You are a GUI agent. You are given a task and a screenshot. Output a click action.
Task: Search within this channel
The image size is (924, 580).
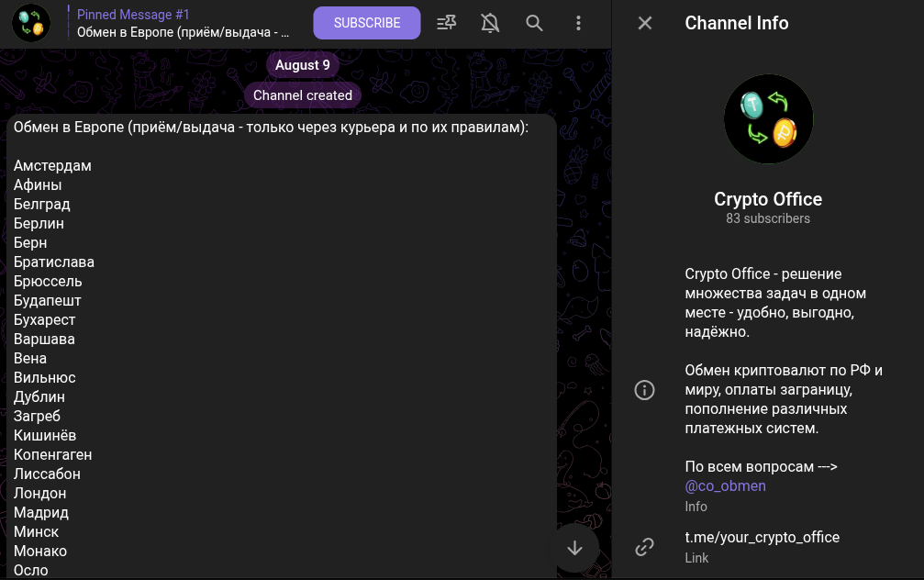pos(534,23)
